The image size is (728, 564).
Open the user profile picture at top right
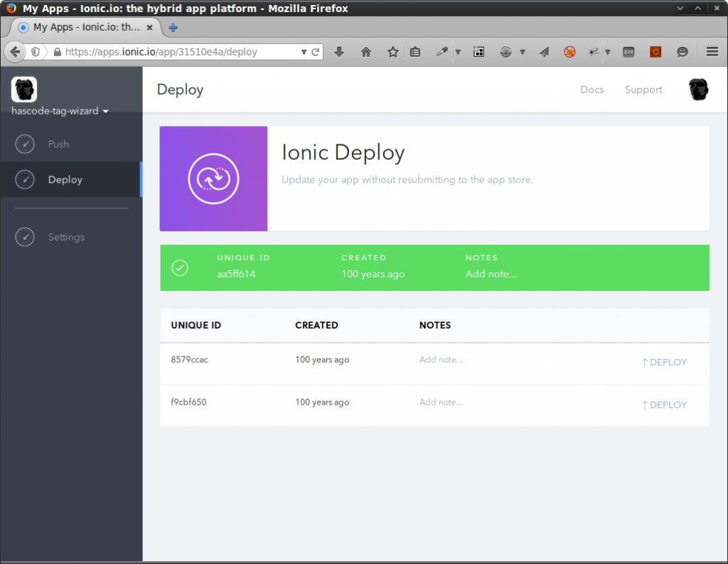[698, 89]
